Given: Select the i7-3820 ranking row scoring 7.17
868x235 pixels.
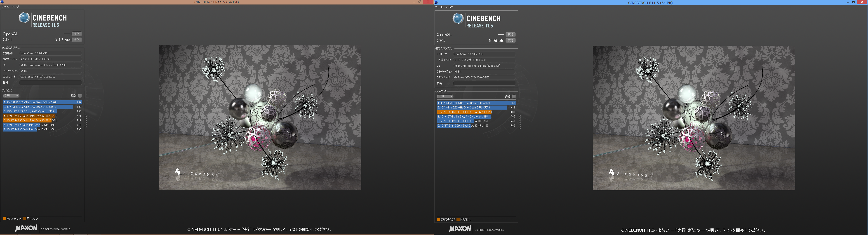Looking at the screenshot, I should (42, 120).
